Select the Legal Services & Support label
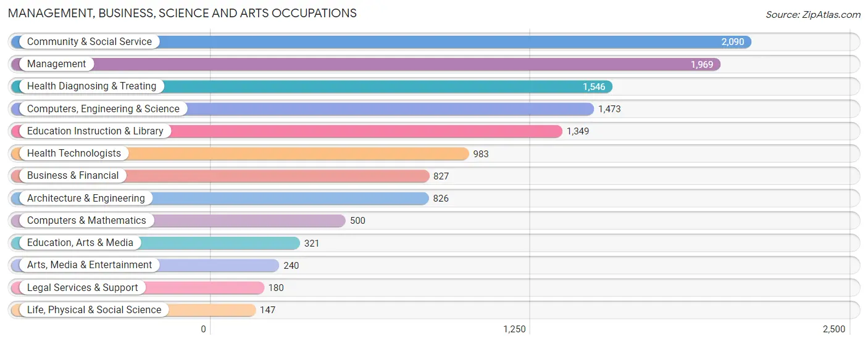Image resolution: width=868 pixels, height=344 pixels. click(83, 288)
